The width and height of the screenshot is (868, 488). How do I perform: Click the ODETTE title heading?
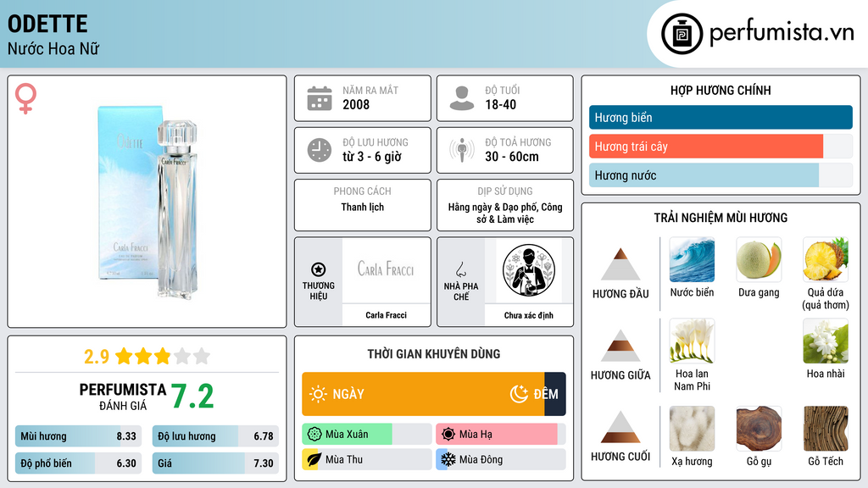click(47, 24)
